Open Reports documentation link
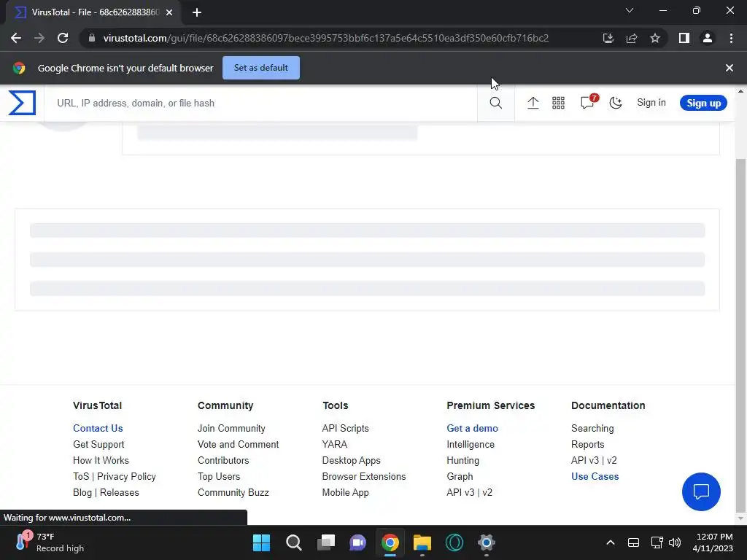This screenshot has height=560, width=747. coord(587,444)
